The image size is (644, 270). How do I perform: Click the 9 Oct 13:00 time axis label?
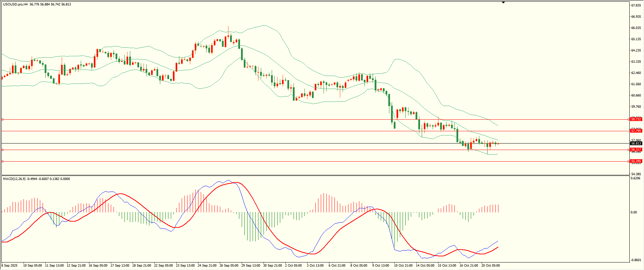pyautogui.click(x=380, y=266)
